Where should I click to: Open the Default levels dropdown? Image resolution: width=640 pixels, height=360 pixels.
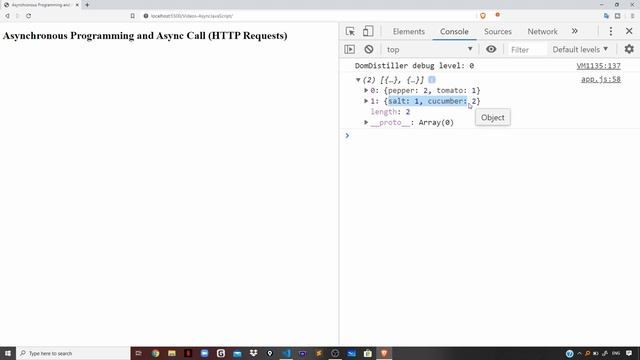click(580, 49)
